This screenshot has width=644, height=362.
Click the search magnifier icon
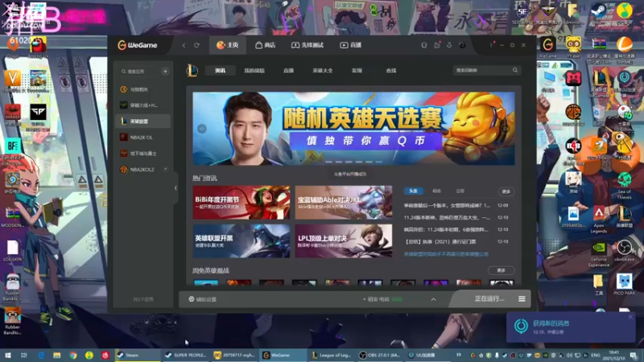pyautogui.click(x=515, y=70)
